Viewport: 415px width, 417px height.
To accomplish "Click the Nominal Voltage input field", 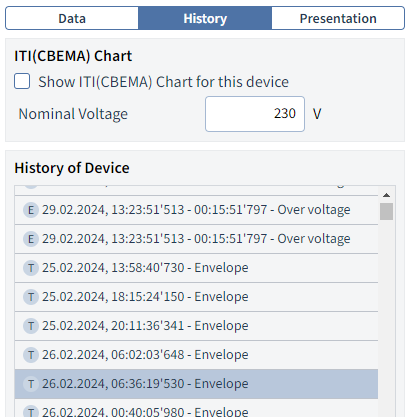I will (x=255, y=114).
